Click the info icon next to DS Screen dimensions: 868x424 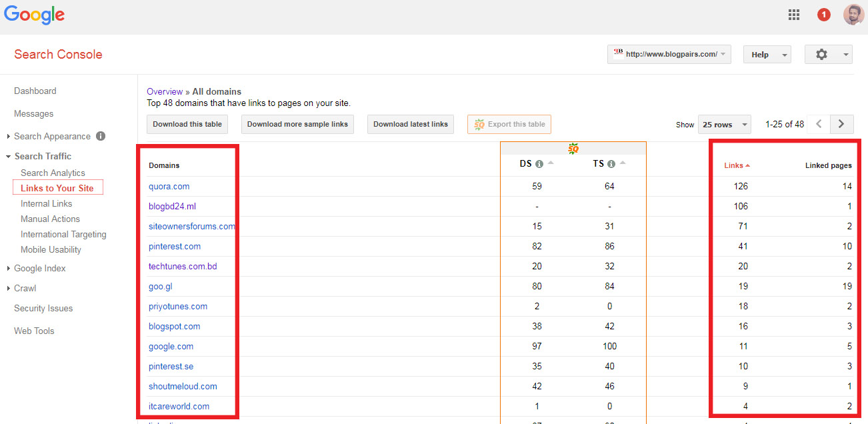(539, 164)
